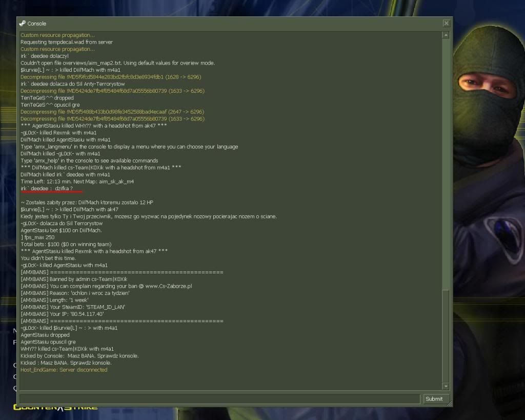Click the resize grip at the console corner

449,404
